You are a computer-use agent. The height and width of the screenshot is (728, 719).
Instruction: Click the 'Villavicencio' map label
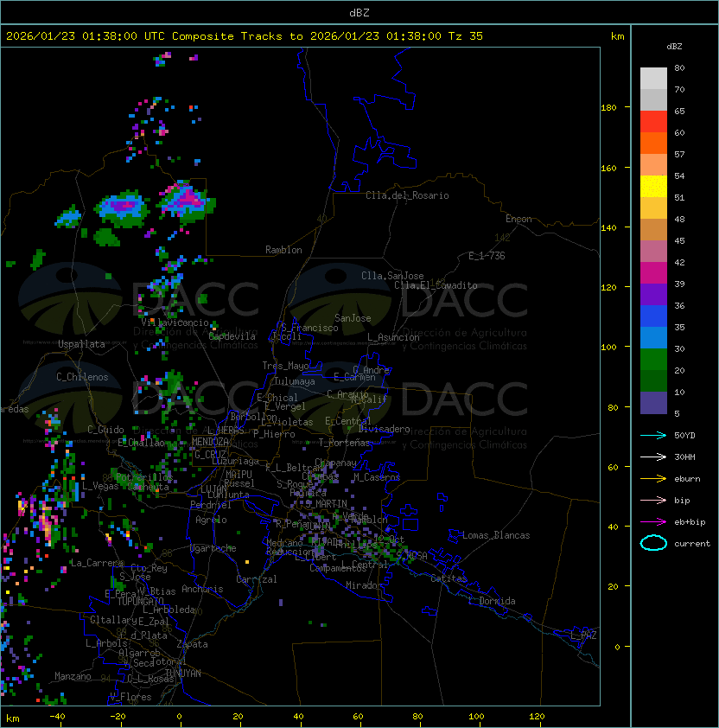175,322
